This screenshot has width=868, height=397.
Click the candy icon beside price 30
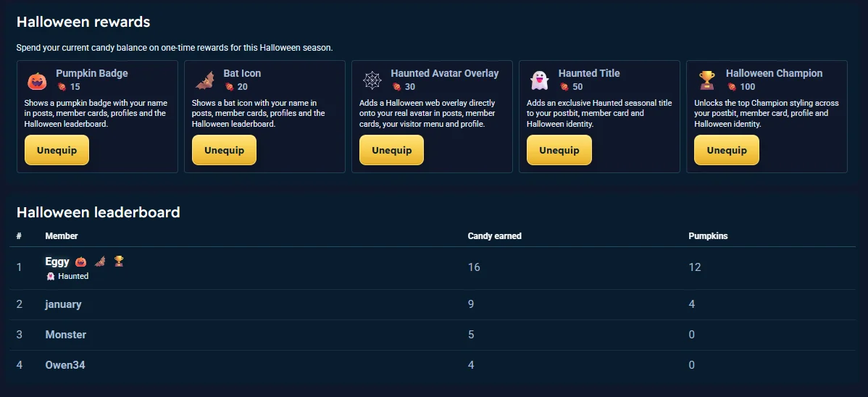(396, 87)
